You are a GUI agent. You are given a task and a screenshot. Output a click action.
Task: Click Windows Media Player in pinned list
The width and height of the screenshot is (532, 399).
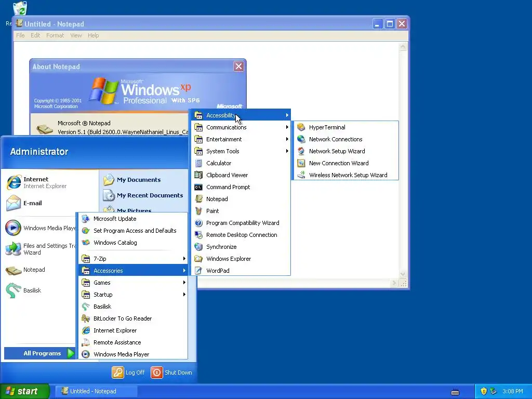pyautogui.click(x=40, y=228)
